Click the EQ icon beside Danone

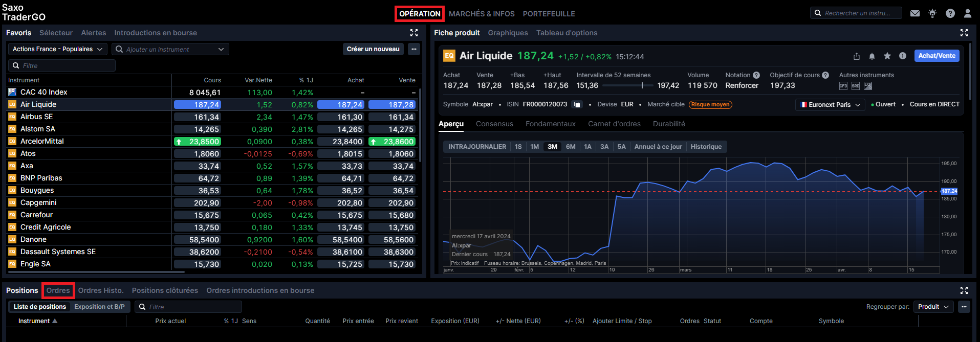click(12, 239)
